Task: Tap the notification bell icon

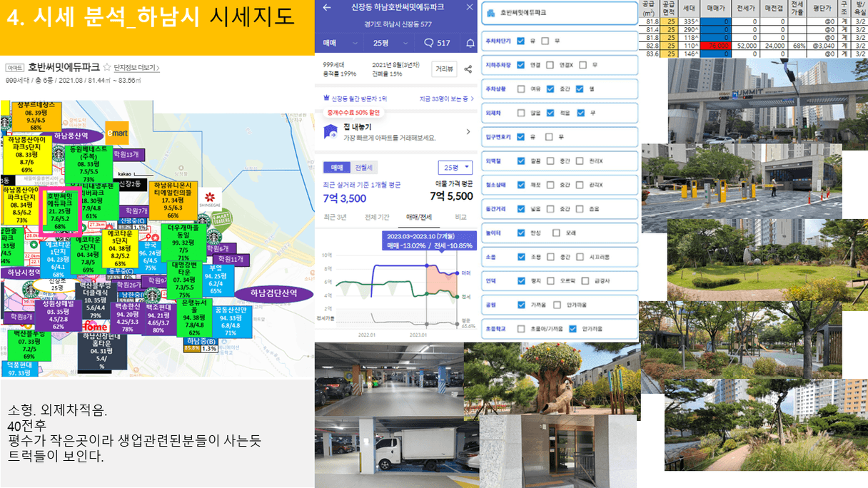Action: 470,43
